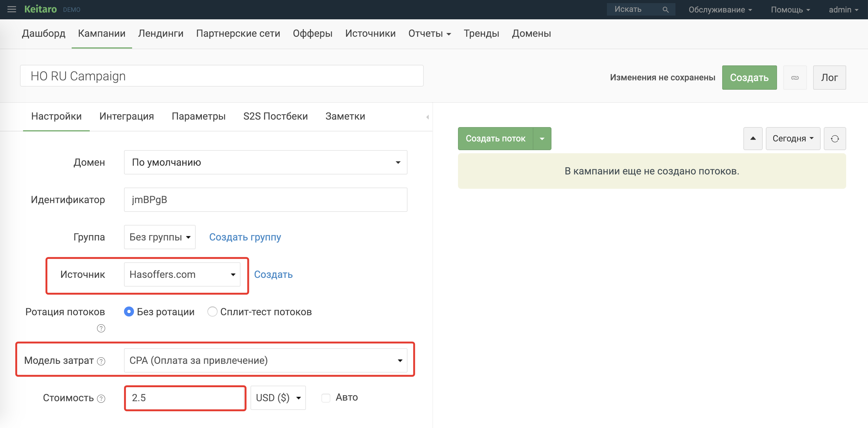Viewport: 868px width, 428px height.
Task: Click the refresh streams icon button
Action: pyautogui.click(x=835, y=139)
